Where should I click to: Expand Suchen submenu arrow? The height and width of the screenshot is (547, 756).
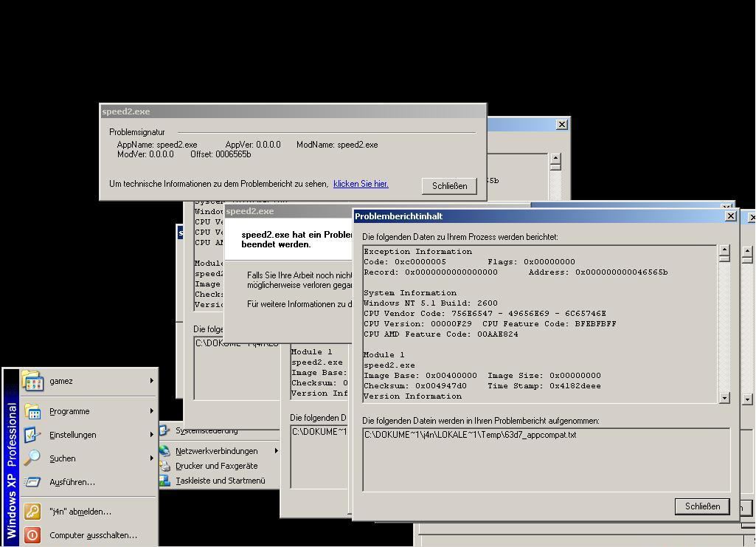click(x=151, y=458)
